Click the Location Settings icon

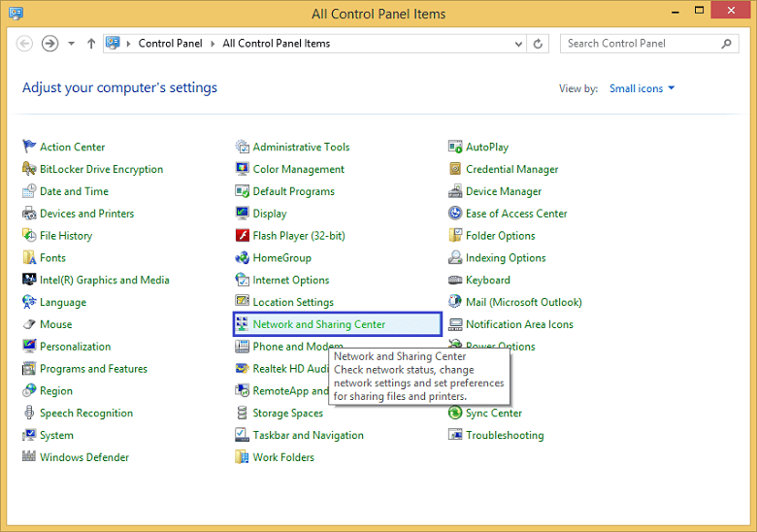[x=242, y=302]
